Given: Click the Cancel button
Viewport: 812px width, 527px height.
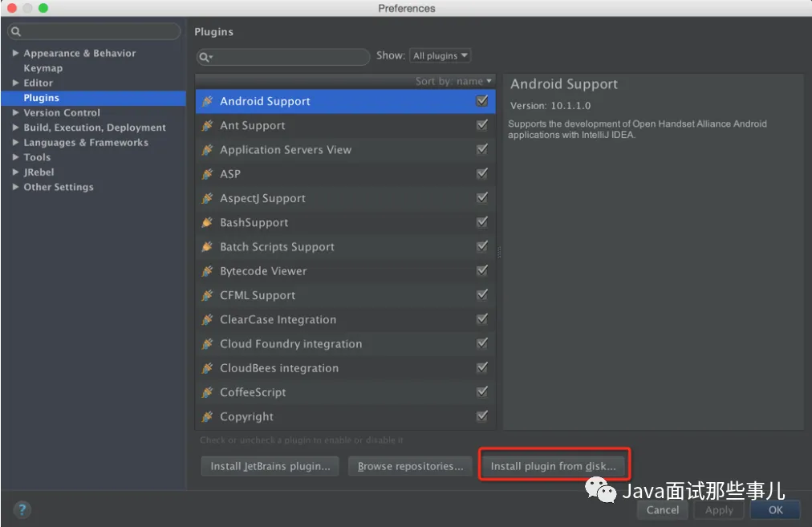Looking at the screenshot, I should [662, 510].
